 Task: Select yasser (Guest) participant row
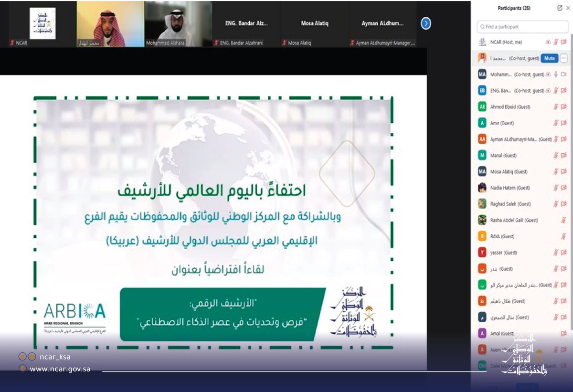(x=523, y=253)
